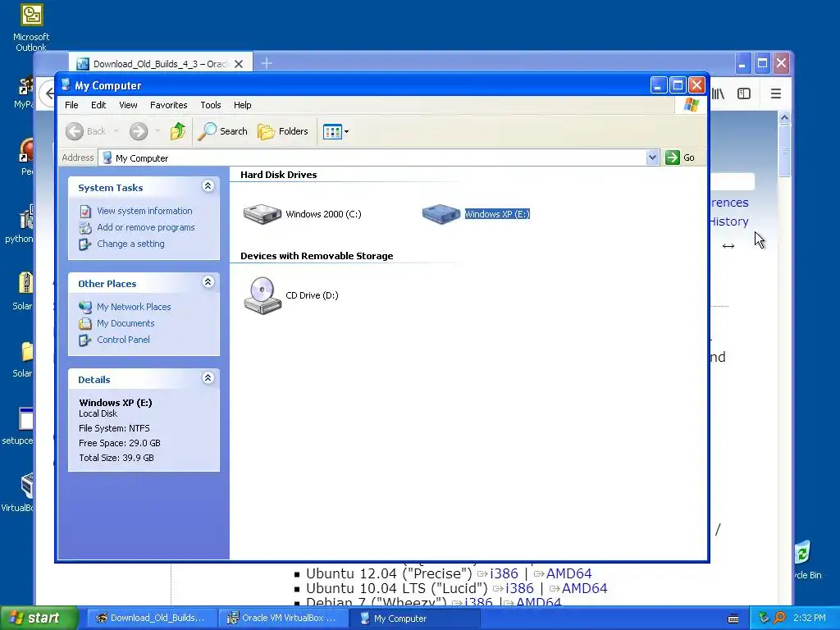Open Control Panel link

click(123, 340)
